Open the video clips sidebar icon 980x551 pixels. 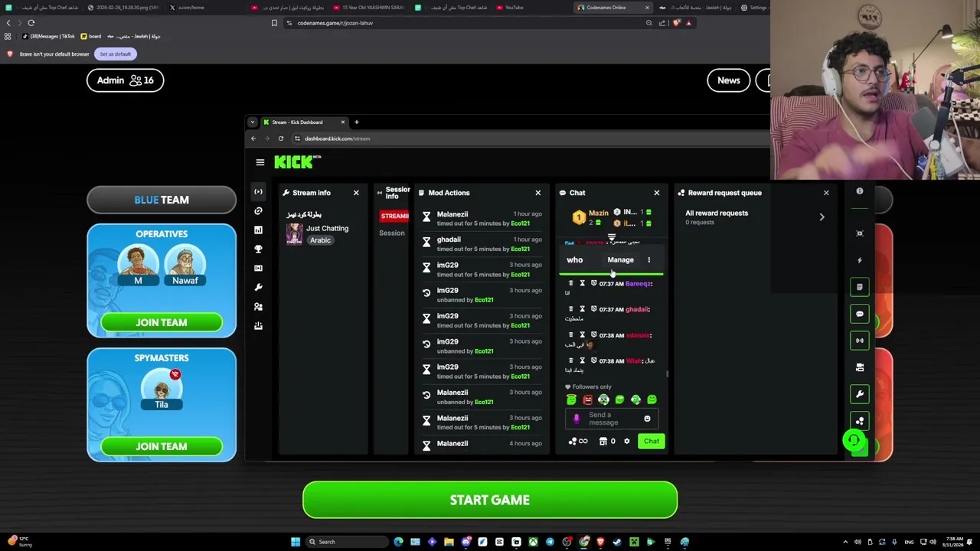(258, 268)
